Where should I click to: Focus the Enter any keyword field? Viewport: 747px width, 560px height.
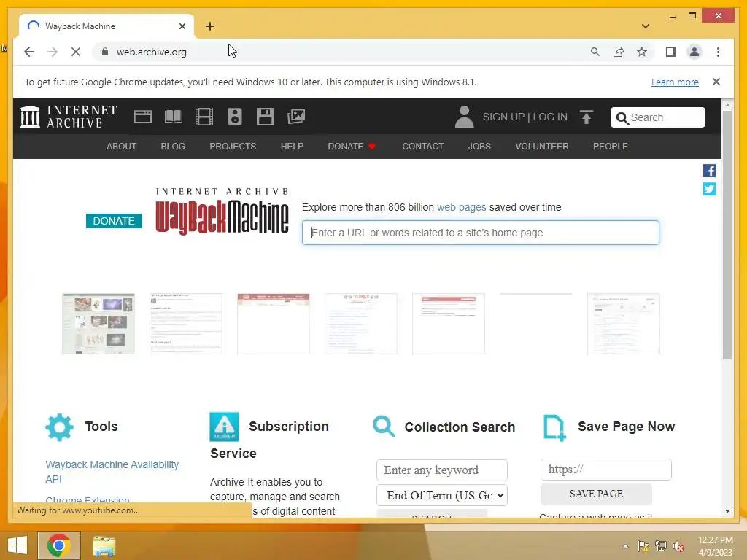(x=441, y=470)
